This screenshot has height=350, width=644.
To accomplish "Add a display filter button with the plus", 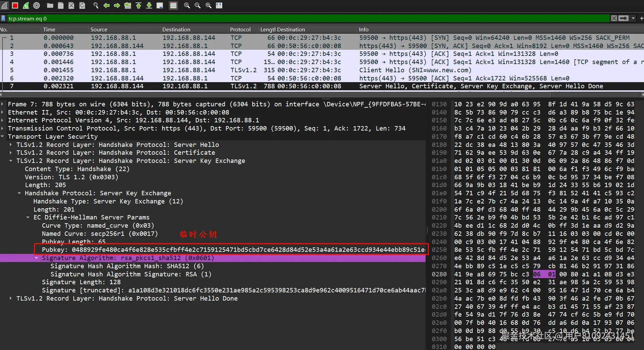I will [x=641, y=18].
